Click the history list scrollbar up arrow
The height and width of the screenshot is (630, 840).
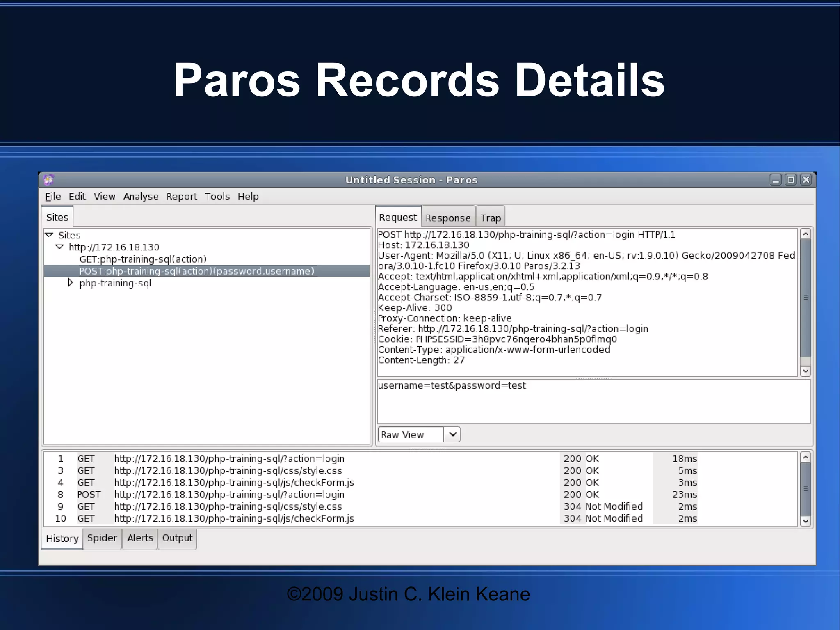click(x=806, y=457)
